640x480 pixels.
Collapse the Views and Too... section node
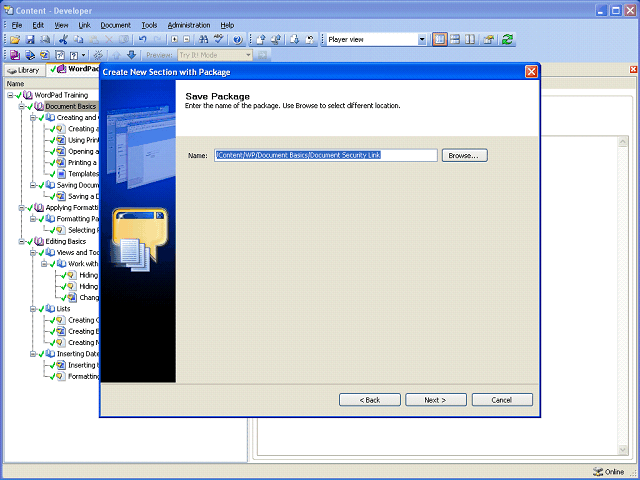pos(33,253)
